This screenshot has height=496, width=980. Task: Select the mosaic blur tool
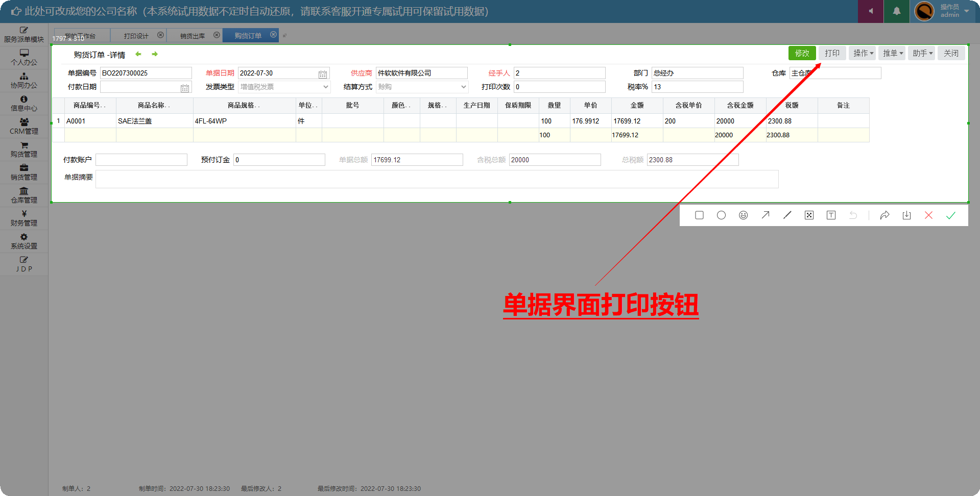click(x=809, y=215)
